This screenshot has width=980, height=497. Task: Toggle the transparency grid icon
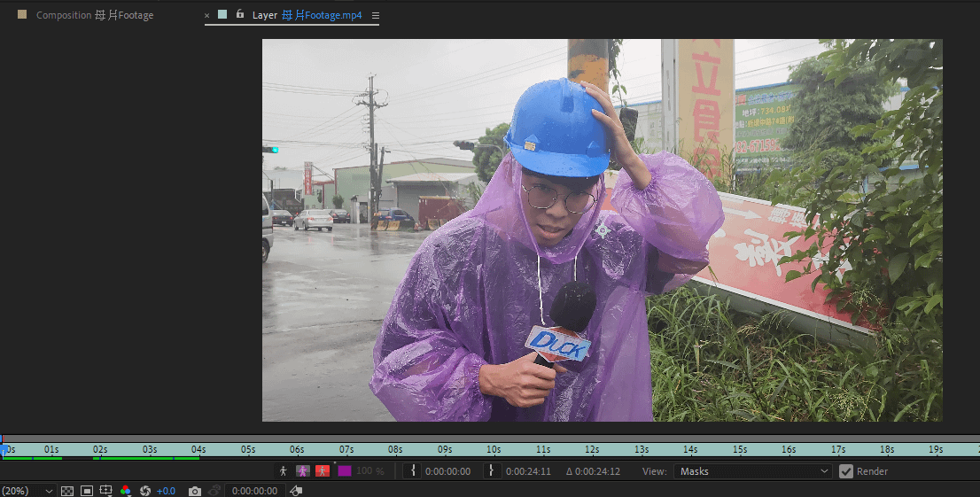click(x=67, y=491)
